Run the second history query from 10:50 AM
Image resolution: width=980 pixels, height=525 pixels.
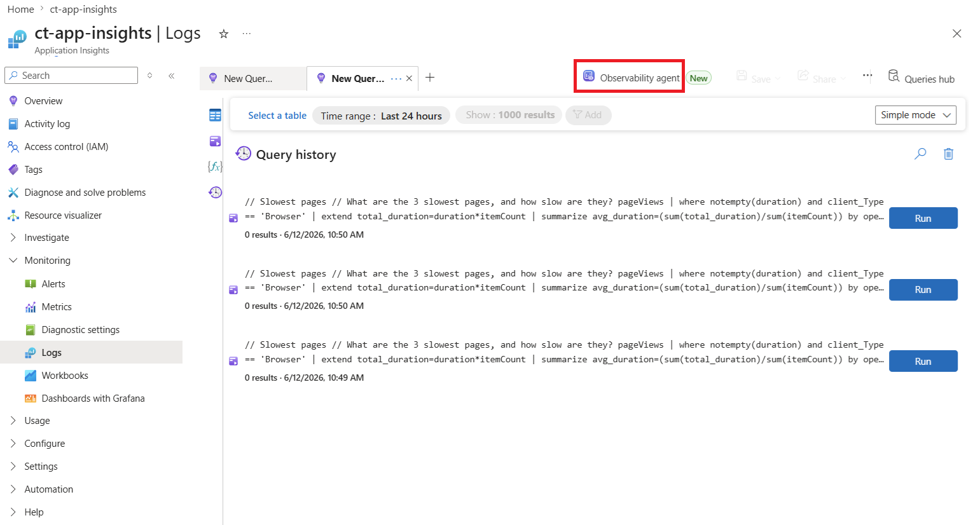923,290
